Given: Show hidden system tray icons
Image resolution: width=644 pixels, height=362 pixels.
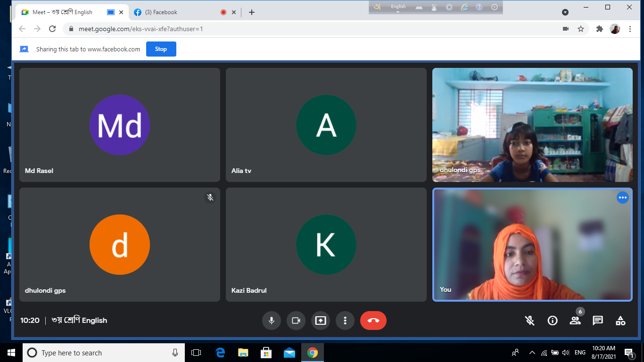Looking at the screenshot, I should tap(532, 353).
